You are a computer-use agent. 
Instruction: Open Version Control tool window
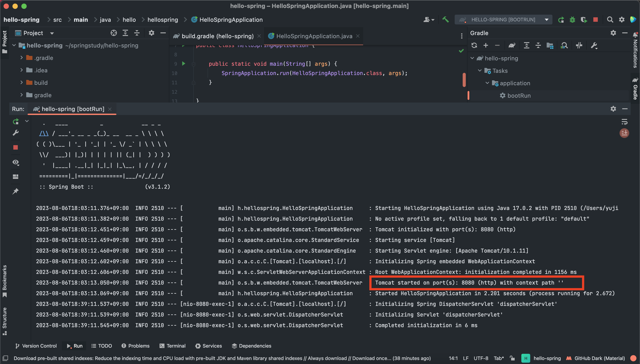(x=36, y=346)
